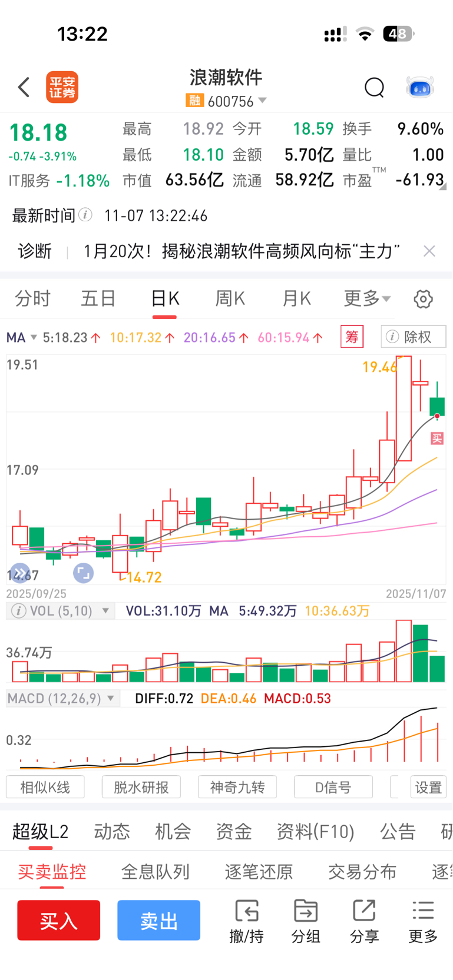This screenshot has width=453, height=980.
Task: Tap the 融 margin trading badge
Action: 194,101
